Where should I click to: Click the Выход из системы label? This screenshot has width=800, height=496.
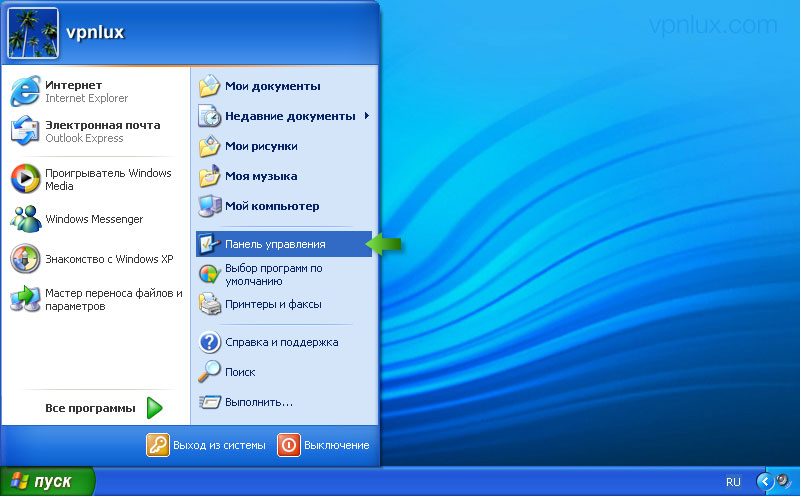(219, 445)
